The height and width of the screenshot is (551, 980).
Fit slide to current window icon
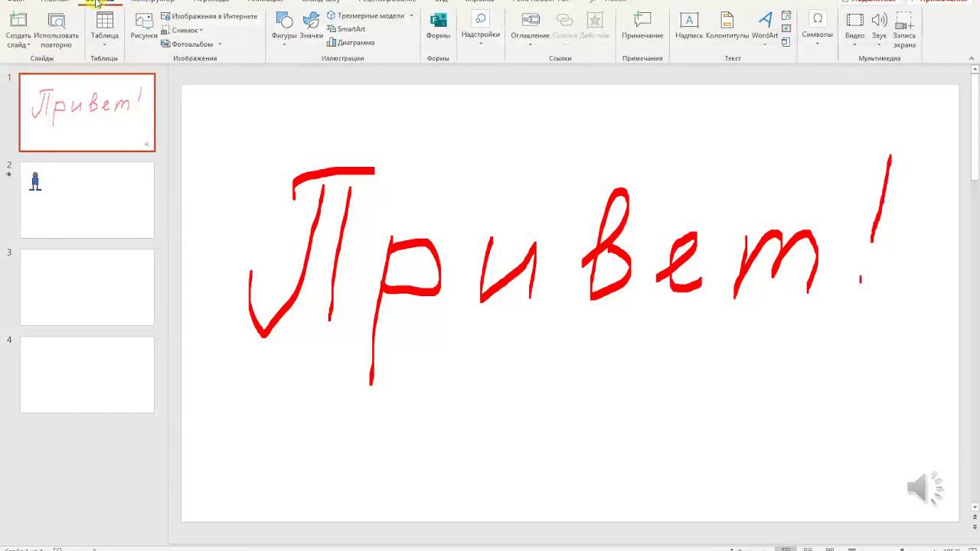pos(972,549)
